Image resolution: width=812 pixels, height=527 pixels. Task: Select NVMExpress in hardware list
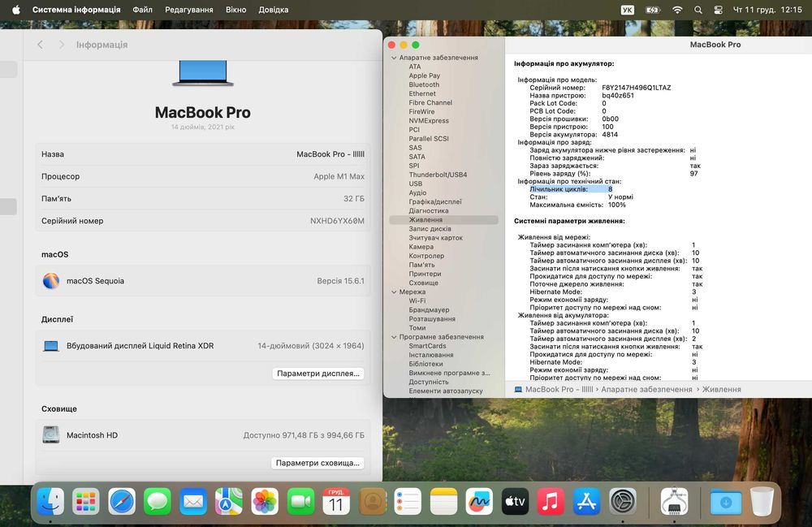click(429, 121)
